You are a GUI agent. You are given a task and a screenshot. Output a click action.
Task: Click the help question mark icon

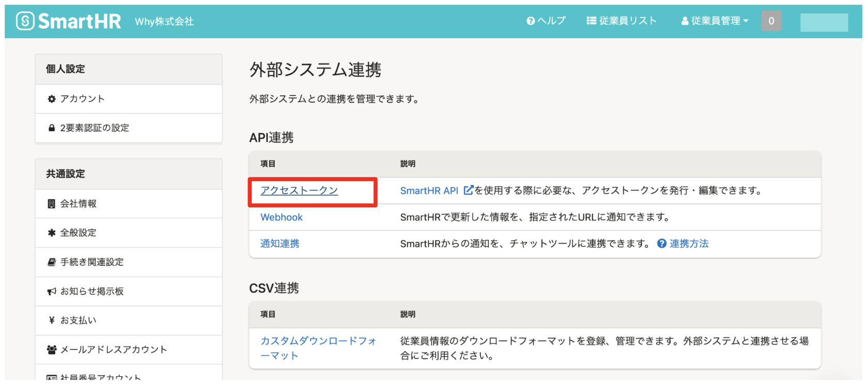coord(531,21)
